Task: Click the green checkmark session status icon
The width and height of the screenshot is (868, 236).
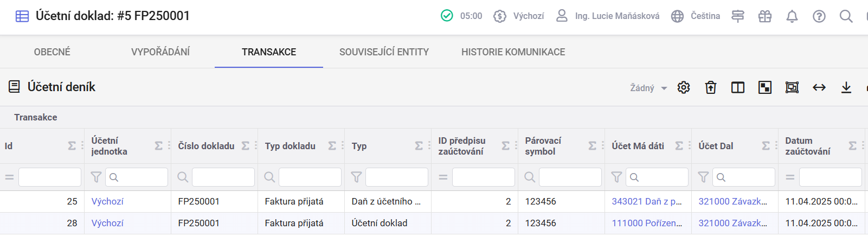Action: (447, 16)
